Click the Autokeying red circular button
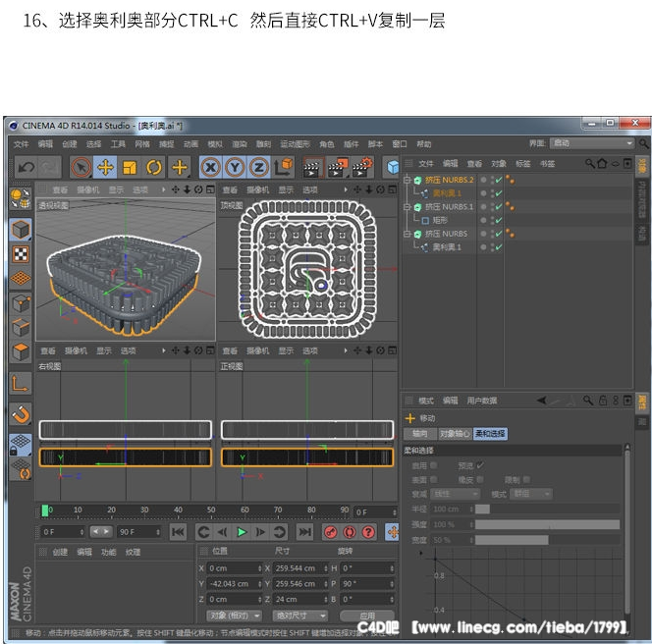The width and height of the screenshot is (652, 644). pyautogui.click(x=350, y=532)
